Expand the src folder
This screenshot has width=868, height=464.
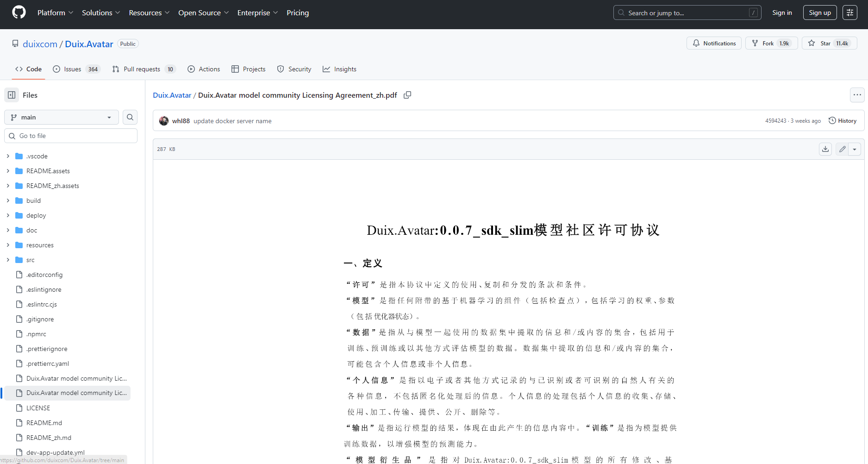8,260
